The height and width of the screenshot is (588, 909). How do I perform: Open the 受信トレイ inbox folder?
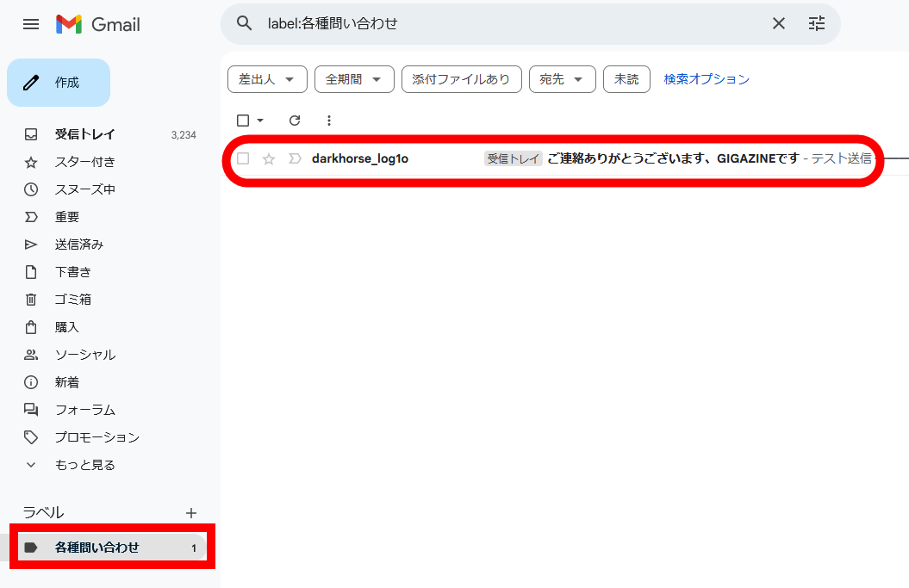click(84, 134)
